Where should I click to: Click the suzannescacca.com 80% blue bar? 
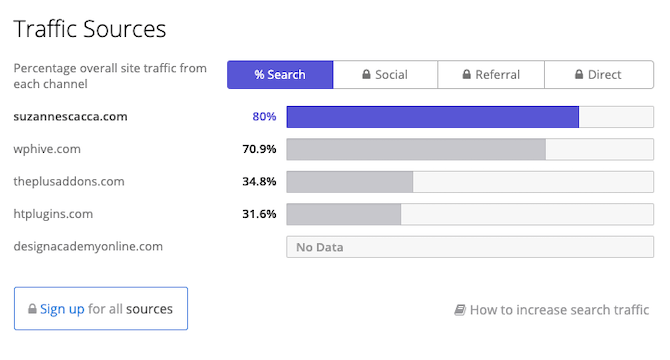(x=433, y=117)
